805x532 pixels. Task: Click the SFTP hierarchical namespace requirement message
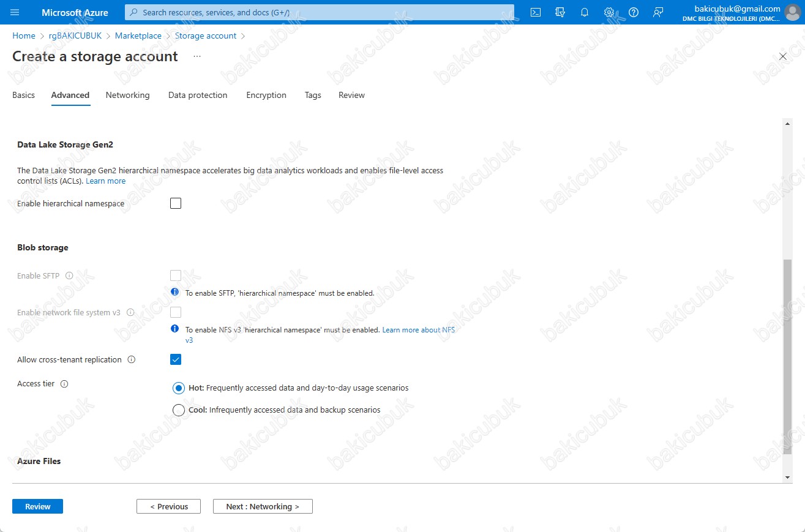pos(280,293)
